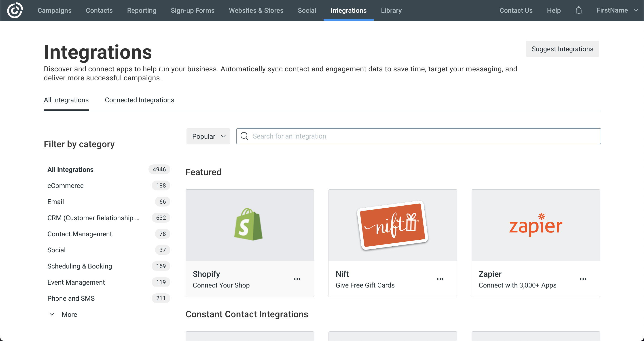Click Constant Contact Integrations heading
The height and width of the screenshot is (341, 644).
pyautogui.click(x=247, y=314)
